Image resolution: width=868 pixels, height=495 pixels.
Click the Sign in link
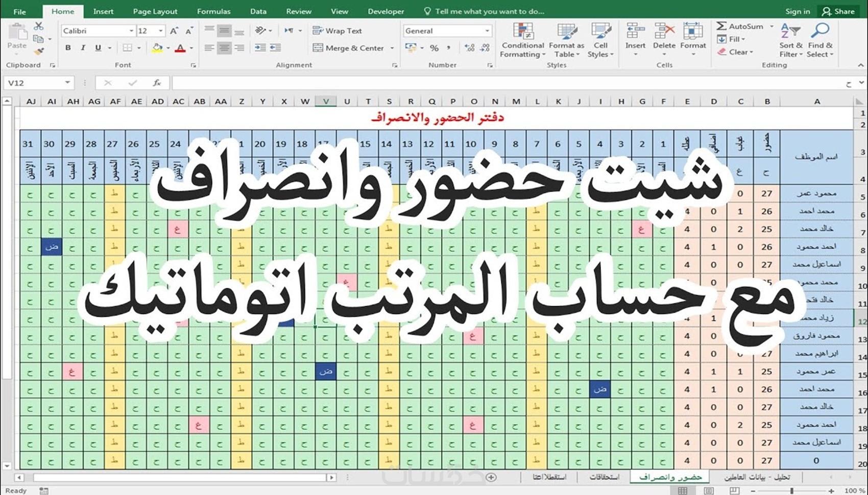click(798, 11)
